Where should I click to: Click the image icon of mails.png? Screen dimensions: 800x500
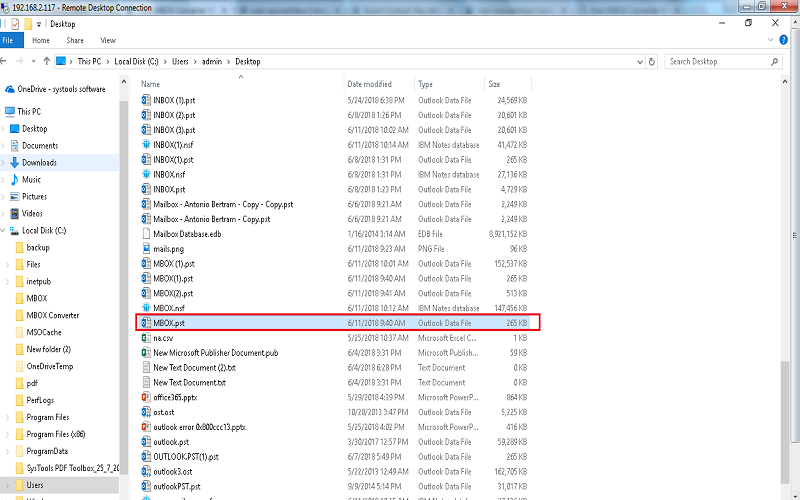coord(146,249)
